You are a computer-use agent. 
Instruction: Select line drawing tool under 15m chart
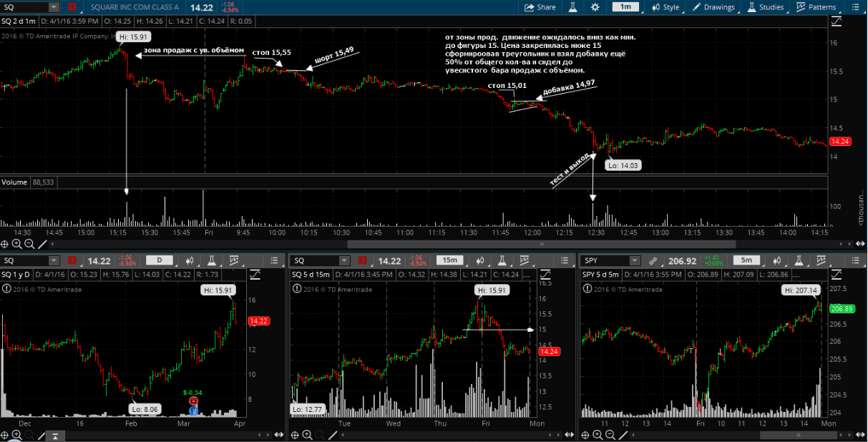tap(331, 436)
